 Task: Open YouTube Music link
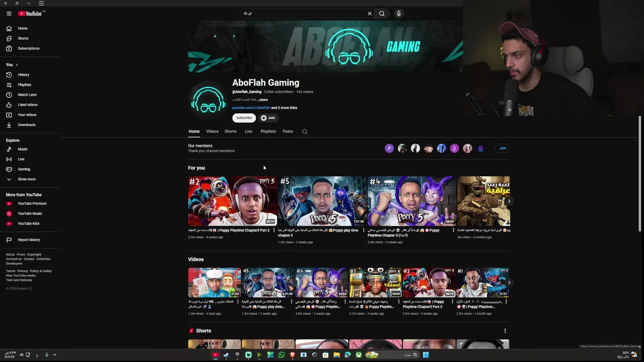pos(30,214)
